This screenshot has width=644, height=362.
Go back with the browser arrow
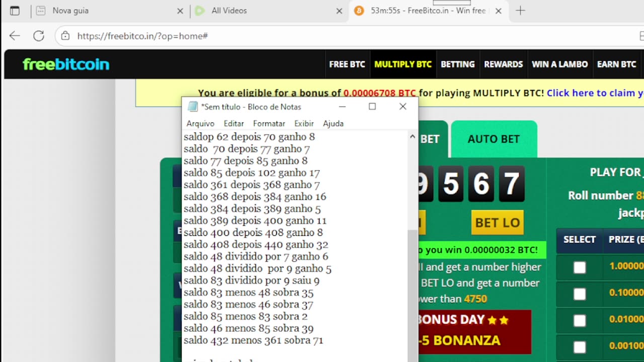point(15,36)
